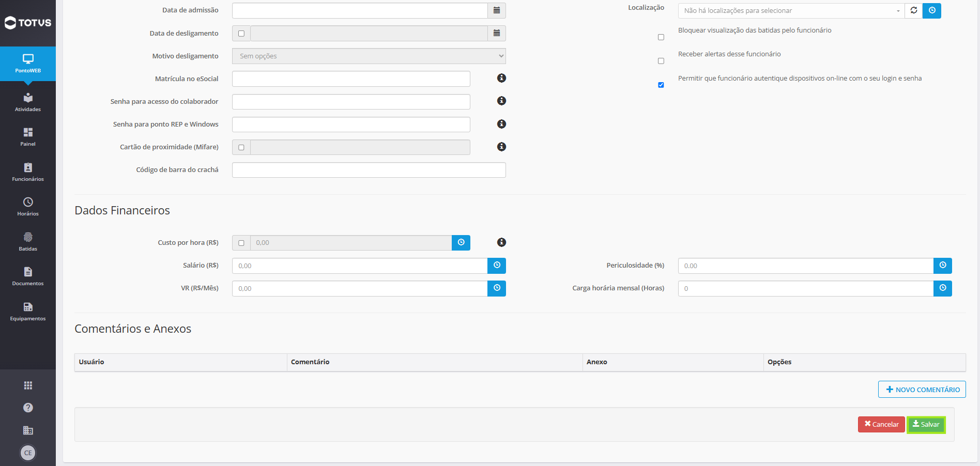This screenshot has height=466, width=980.
Task: Focus the Salário (R$) field
Action: (x=360, y=266)
